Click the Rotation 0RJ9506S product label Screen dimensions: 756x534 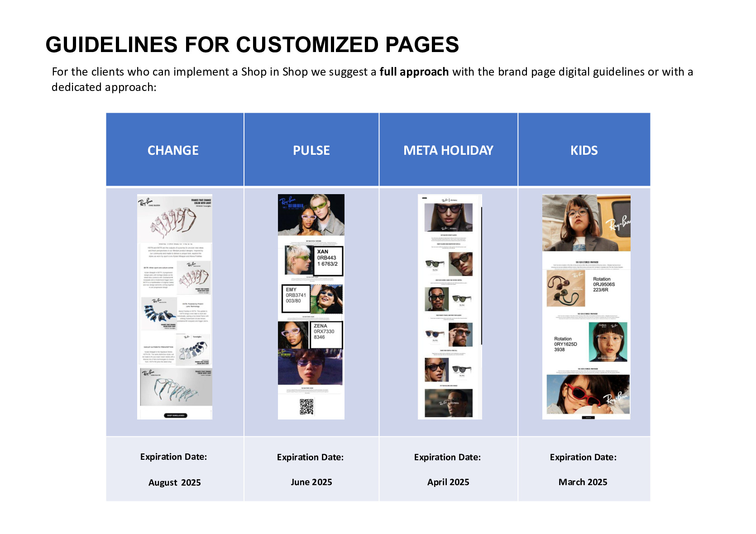click(604, 285)
